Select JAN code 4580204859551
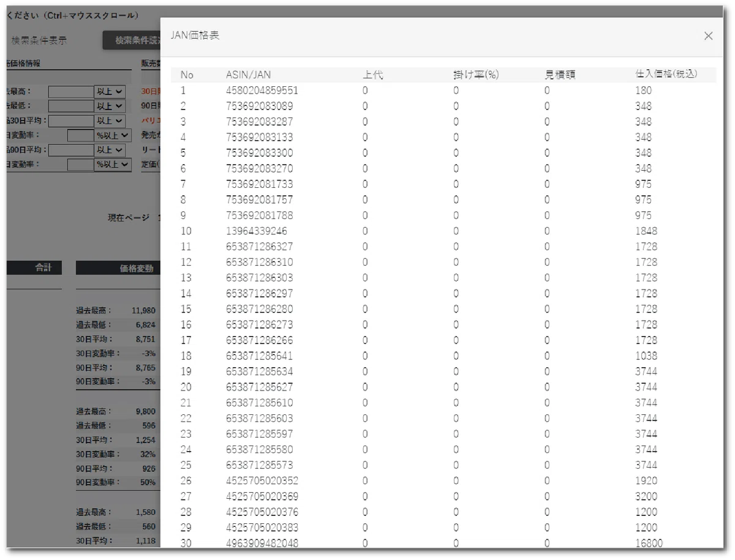Screen dimensions: 735x560 [262, 91]
